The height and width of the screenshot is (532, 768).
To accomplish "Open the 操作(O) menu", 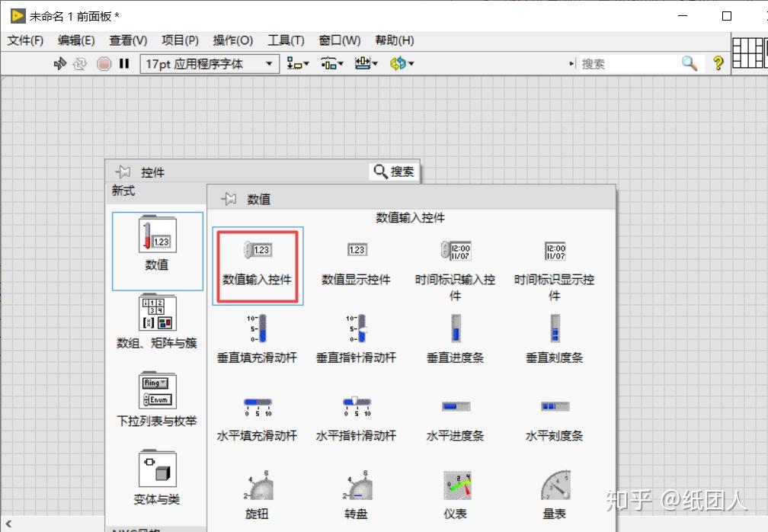I will [232, 40].
